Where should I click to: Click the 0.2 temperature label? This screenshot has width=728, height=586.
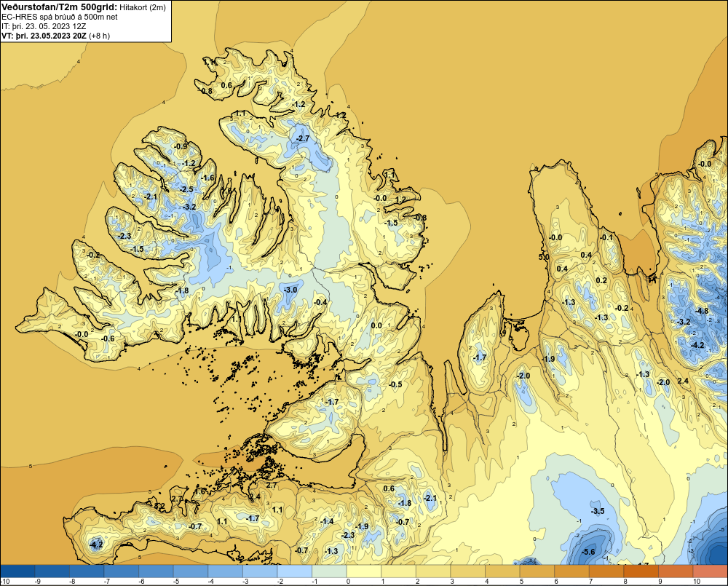(601, 280)
